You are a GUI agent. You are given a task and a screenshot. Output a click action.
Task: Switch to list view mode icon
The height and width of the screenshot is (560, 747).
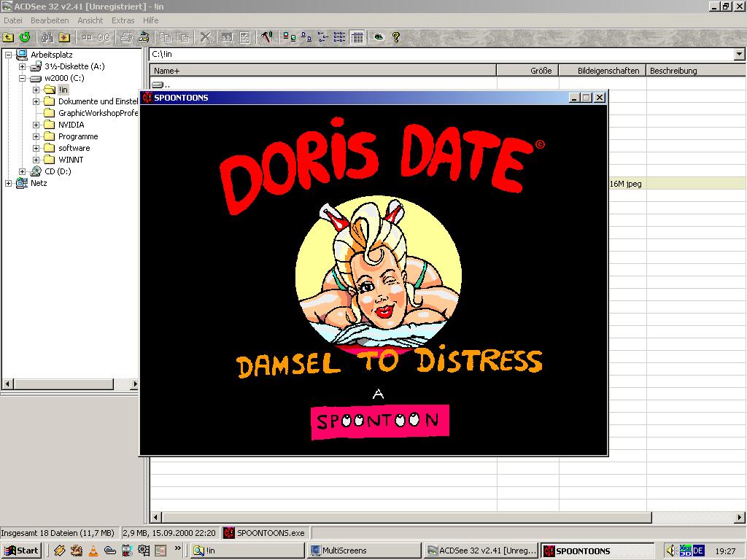pyautogui.click(x=323, y=37)
